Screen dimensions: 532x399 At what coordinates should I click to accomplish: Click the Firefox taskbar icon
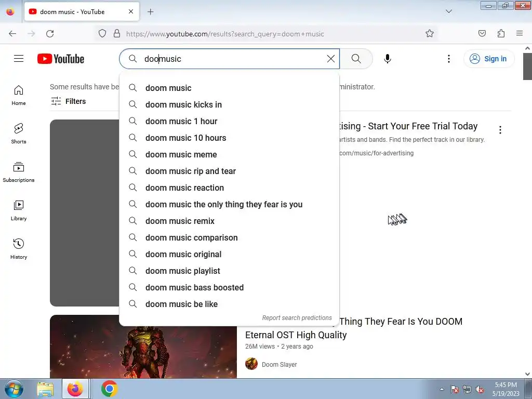click(75, 389)
